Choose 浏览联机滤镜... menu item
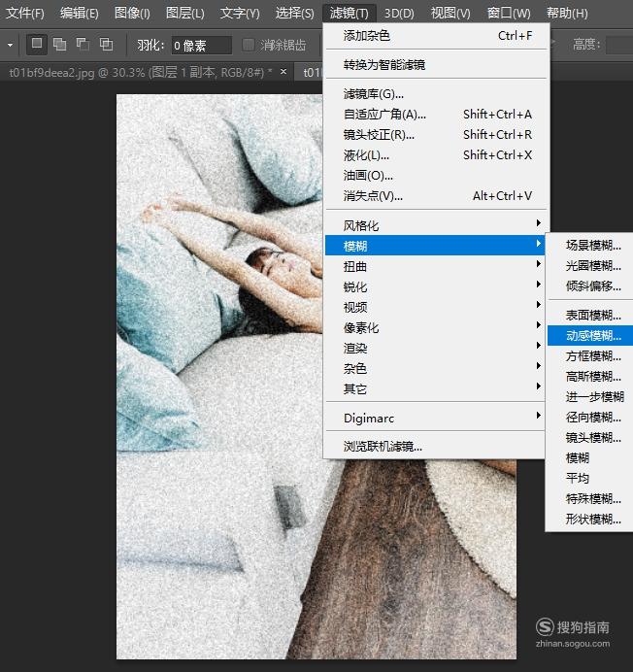The image size is (633, 672). [436, 447]
